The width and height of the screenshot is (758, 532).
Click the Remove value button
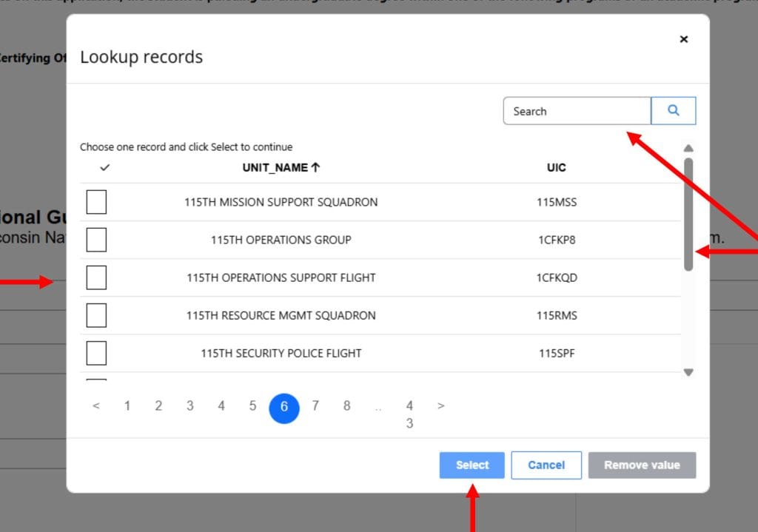pyautogui.click(x=641, y=465)
